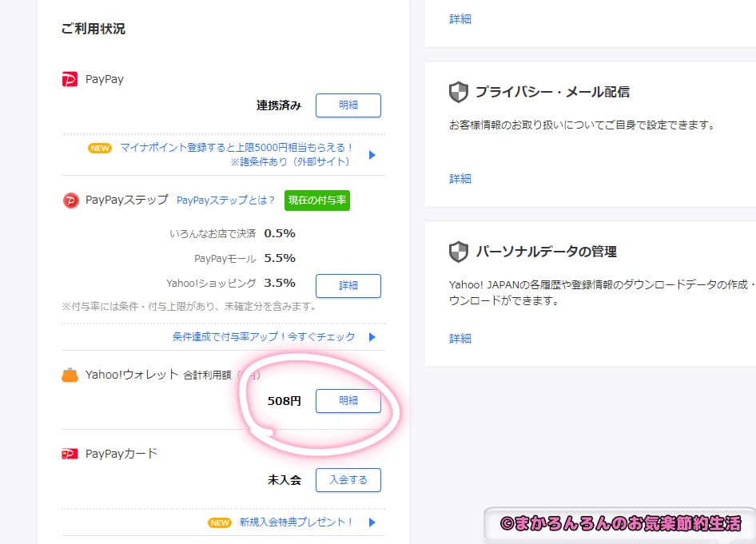
Task: Click NEW badge beside 新規入会特典プレゼント
Action: (x=220, y=522)
